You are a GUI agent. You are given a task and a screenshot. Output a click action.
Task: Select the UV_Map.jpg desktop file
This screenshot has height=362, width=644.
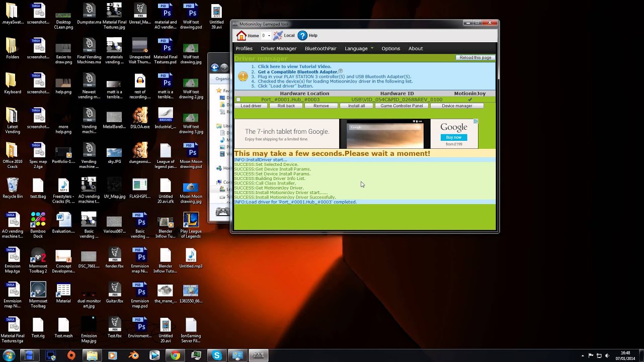click(114, 189)
